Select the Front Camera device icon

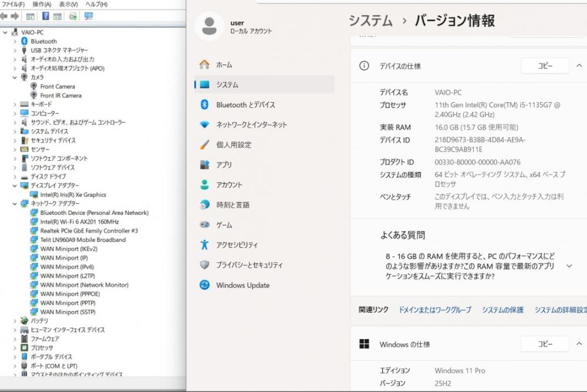click(33, 86)
